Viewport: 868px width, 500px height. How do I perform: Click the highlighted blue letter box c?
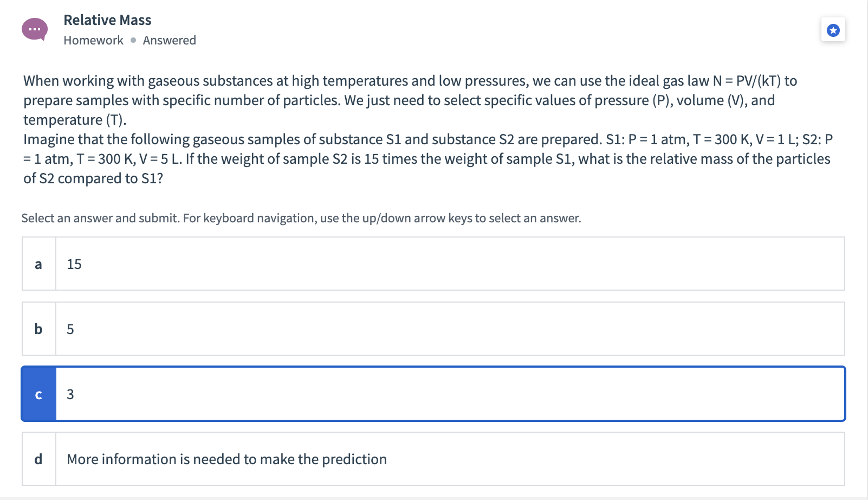[x=38, y=394]
